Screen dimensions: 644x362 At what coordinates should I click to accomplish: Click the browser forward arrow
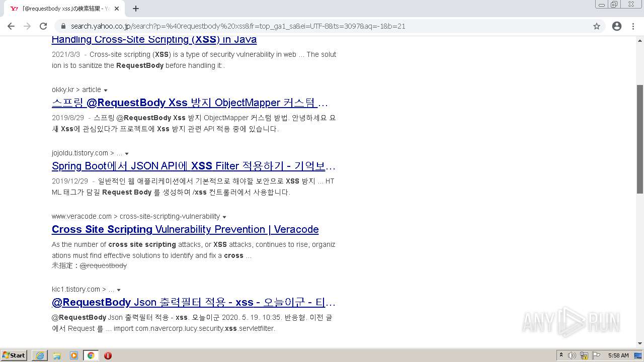[x=27, y=26]
